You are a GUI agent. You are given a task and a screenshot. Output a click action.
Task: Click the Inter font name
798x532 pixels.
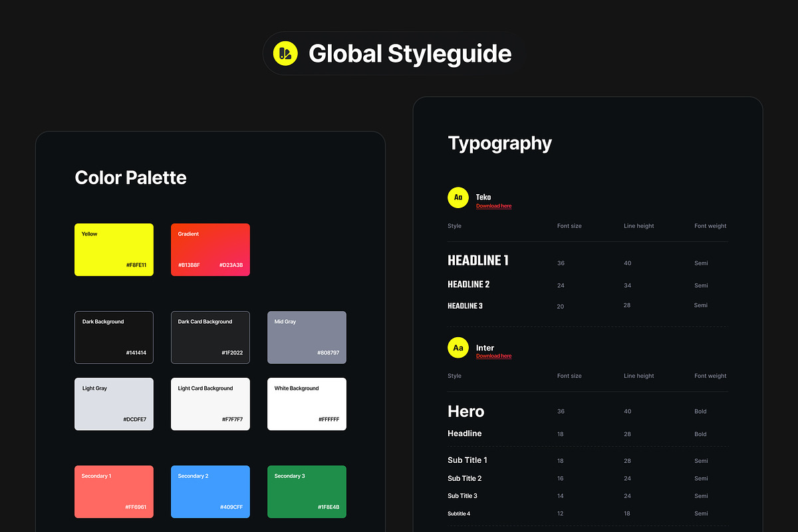pos(485,348)
